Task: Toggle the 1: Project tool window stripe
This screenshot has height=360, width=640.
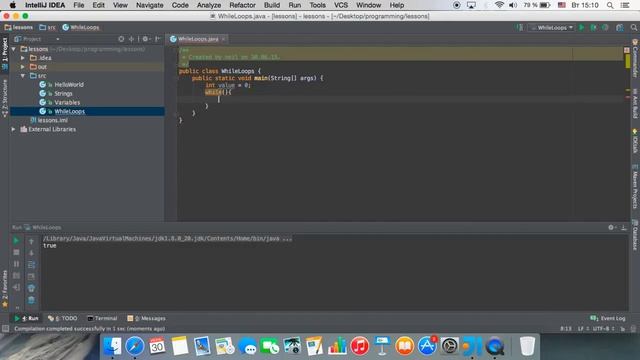Action: 5,53
